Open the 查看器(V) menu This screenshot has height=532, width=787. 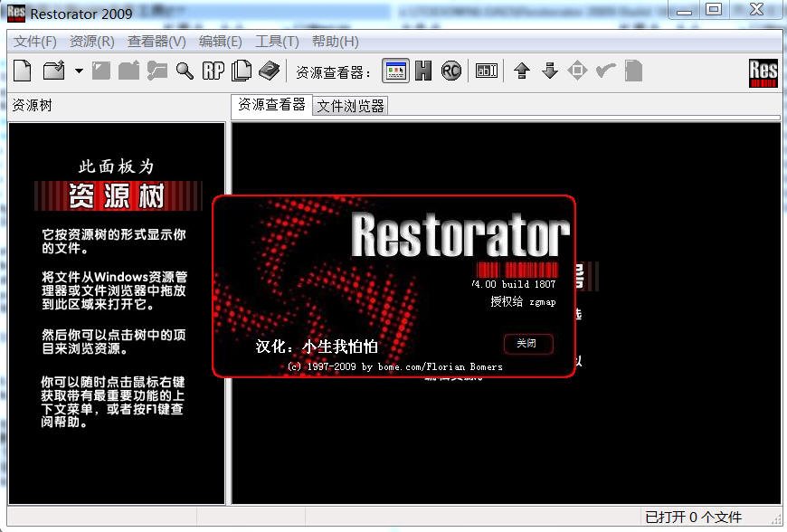pyautogui.click(x=156, y=41)
